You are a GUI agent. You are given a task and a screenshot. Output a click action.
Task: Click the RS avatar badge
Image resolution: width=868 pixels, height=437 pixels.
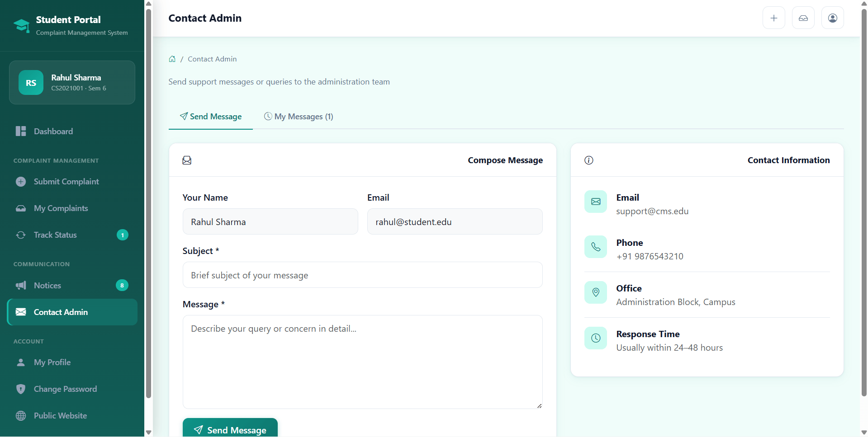[31, 83]
